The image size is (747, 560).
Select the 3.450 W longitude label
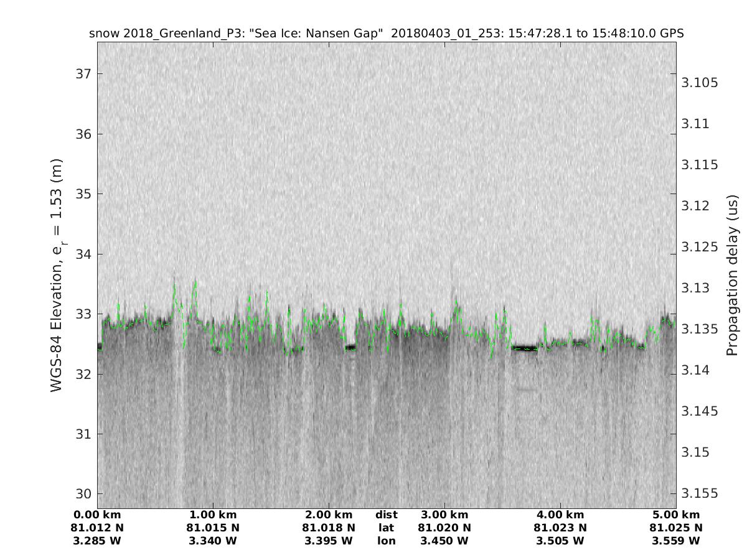[444, 541]
